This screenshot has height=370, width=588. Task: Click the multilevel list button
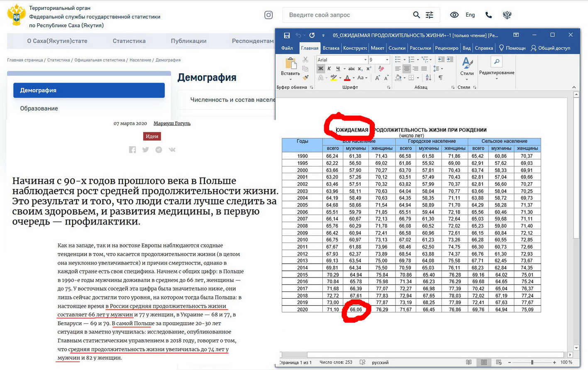425,60
